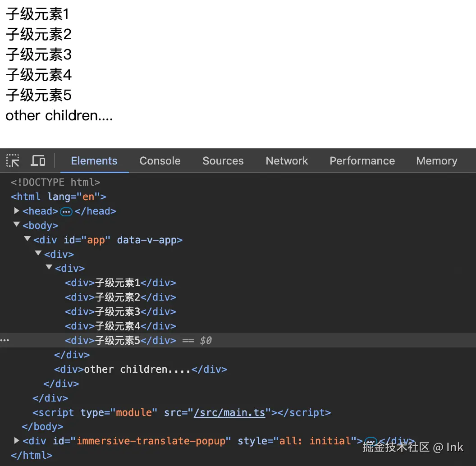
Task: Select the DOM node 子级元素1
Action: tap(120, 283)
